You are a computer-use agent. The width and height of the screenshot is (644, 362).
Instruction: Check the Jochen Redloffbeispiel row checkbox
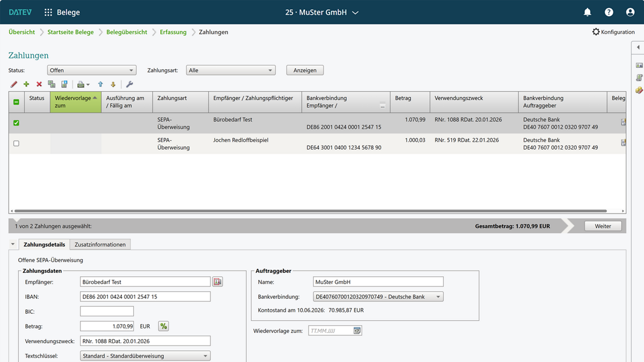pos(16,144)
